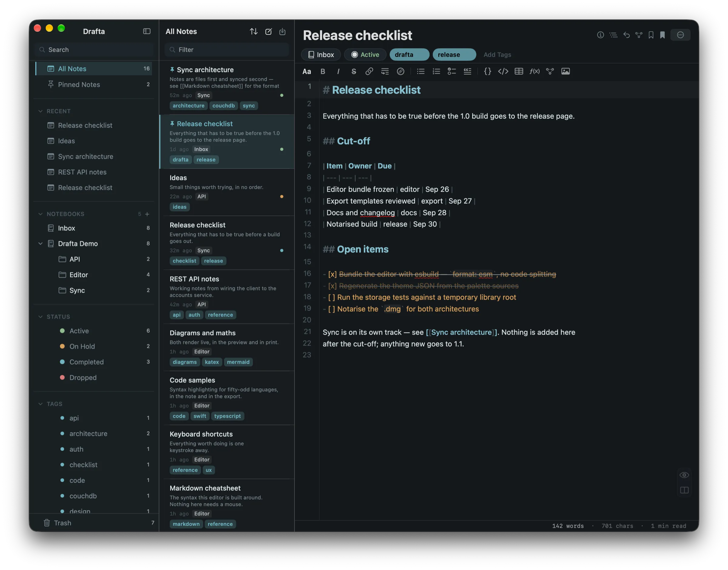
Task: Open the Aa text style tool
Action: tap(306, 71)
